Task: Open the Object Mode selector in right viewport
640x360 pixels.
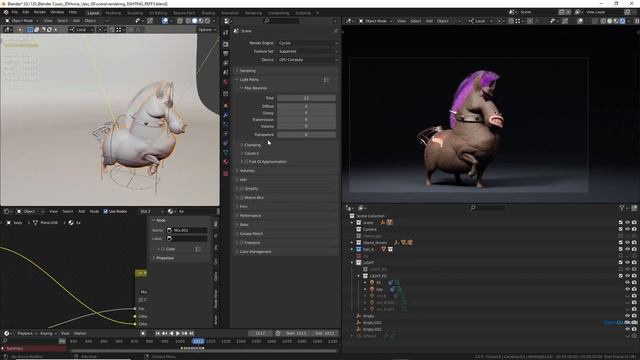Action: [376, 21]
